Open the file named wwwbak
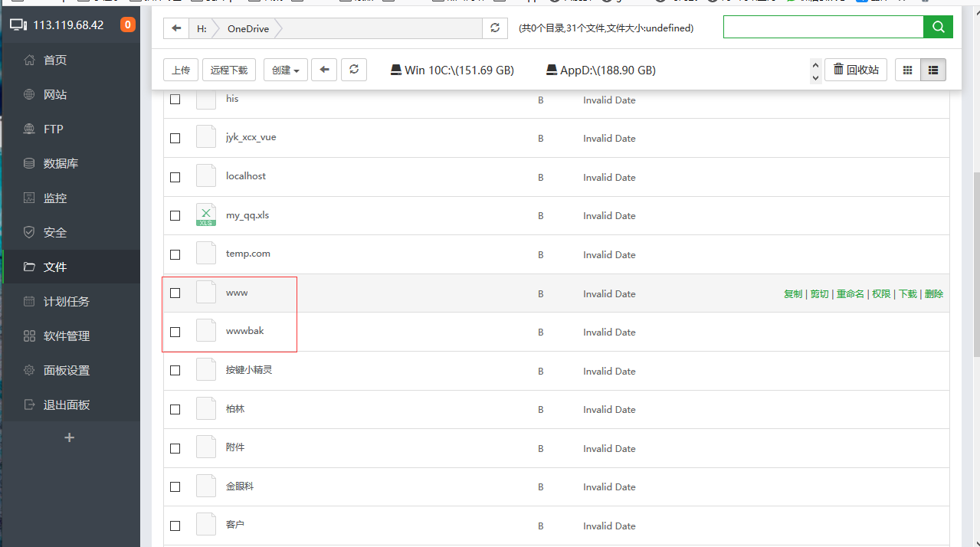This screenshot has height=547, width=980. tap(245, 331)
